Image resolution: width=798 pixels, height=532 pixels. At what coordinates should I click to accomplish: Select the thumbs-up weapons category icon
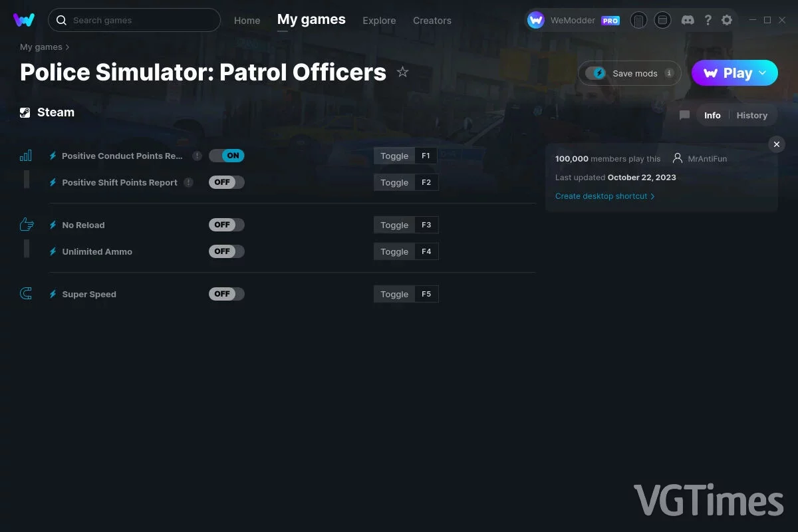pos(26,225)
